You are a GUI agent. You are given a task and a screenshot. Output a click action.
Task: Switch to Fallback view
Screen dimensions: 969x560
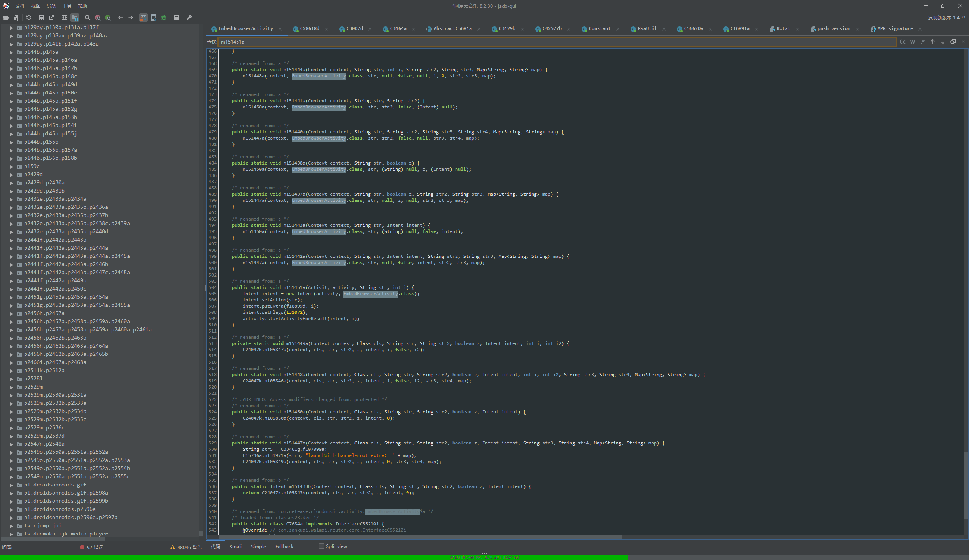coord(284,546)
